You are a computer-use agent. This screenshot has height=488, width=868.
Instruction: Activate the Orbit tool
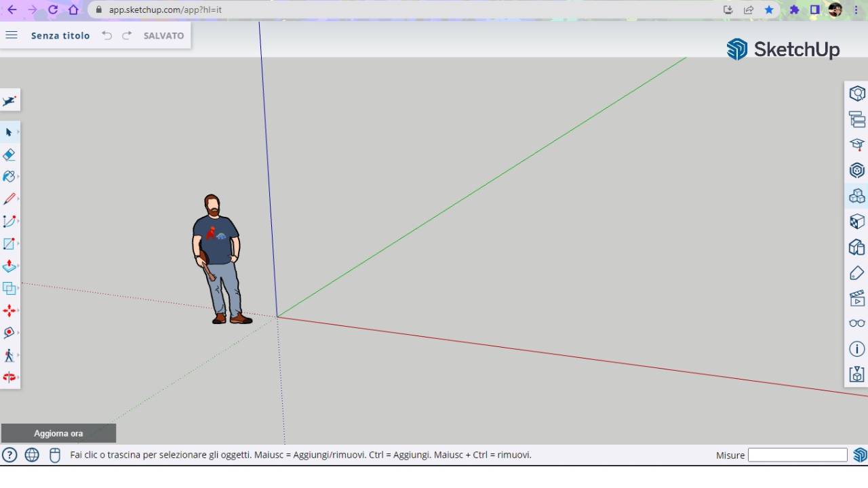point(9,332)
